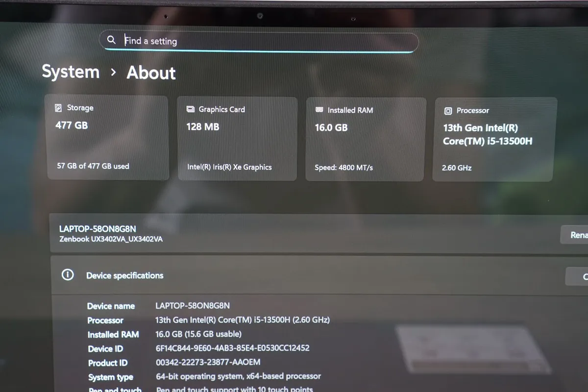Click the 'System type' label

tap(111, 377)
